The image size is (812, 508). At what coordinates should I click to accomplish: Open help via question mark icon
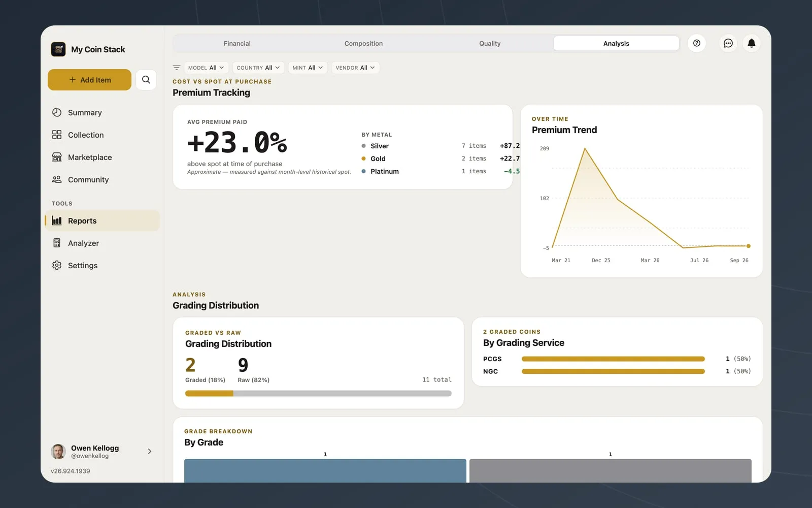[x=697, y=43]
